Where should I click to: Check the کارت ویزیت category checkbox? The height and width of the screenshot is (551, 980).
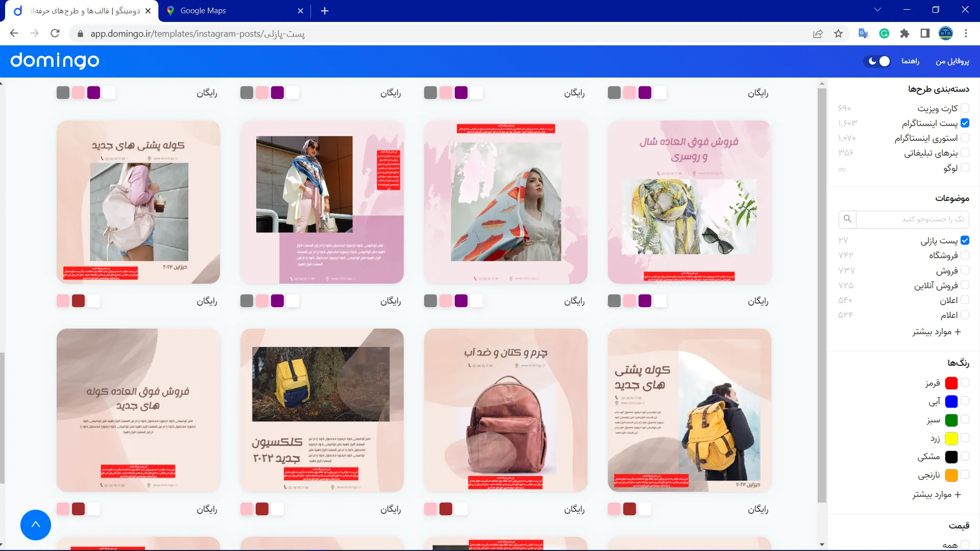click(965, 108)
